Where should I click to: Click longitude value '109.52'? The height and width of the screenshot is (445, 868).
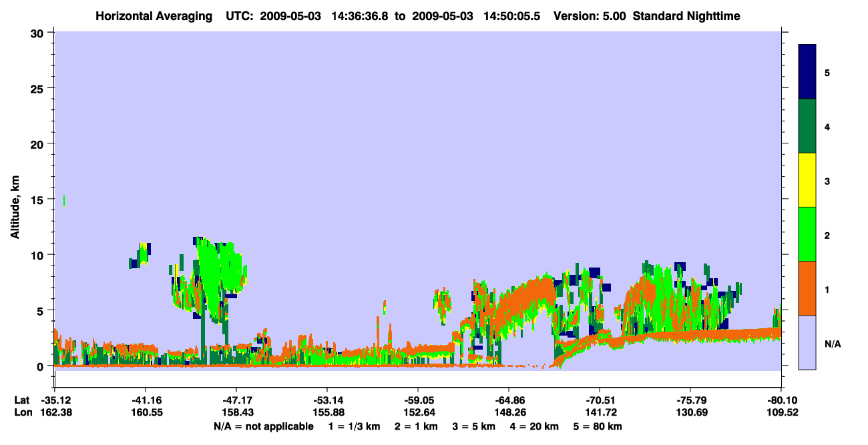coord(782,413)
